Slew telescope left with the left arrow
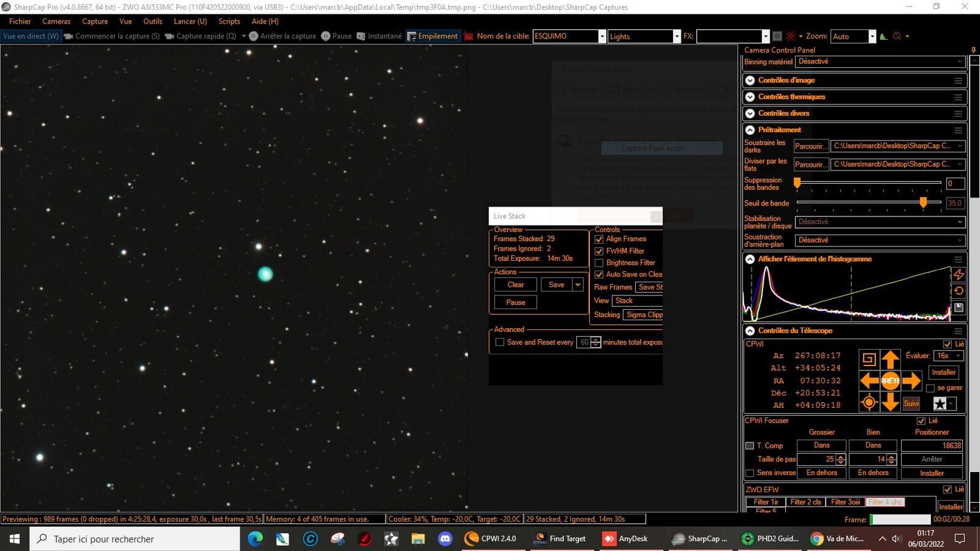The height and width of the screenshot is (551, 980). tap(869, 380)
